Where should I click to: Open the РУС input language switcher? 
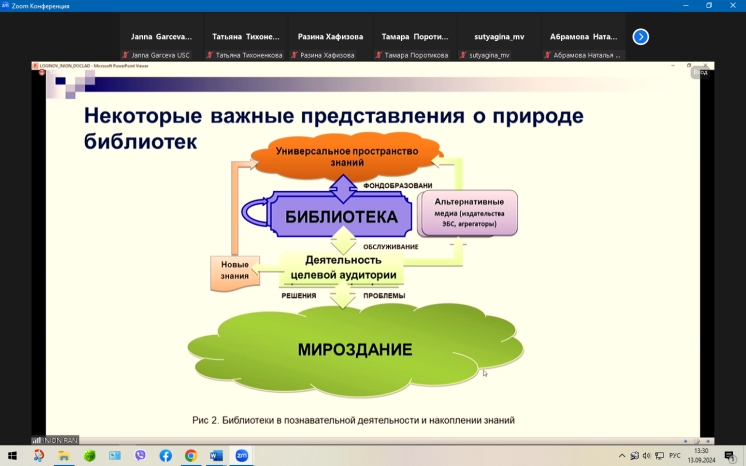(675, 455)
